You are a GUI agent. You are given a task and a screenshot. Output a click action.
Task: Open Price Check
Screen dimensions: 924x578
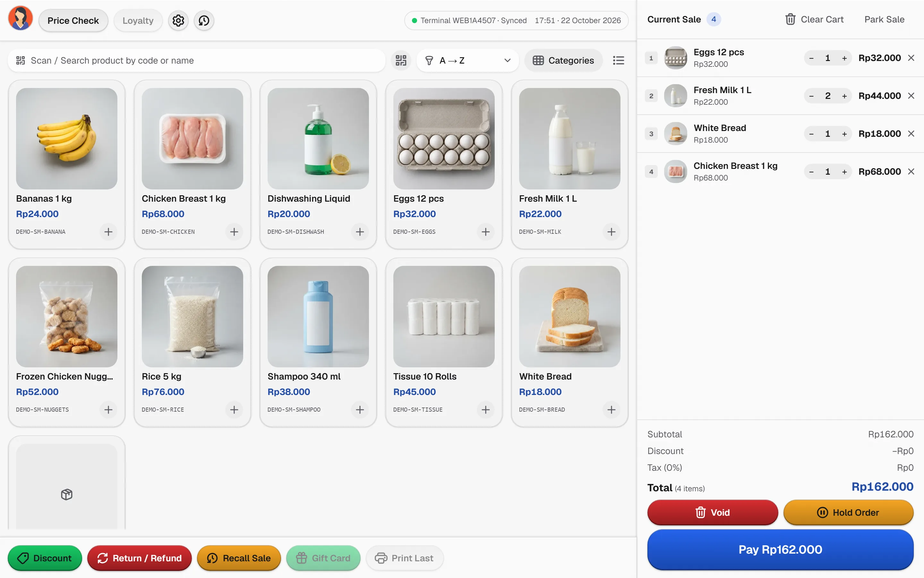[x=73, y=21]
